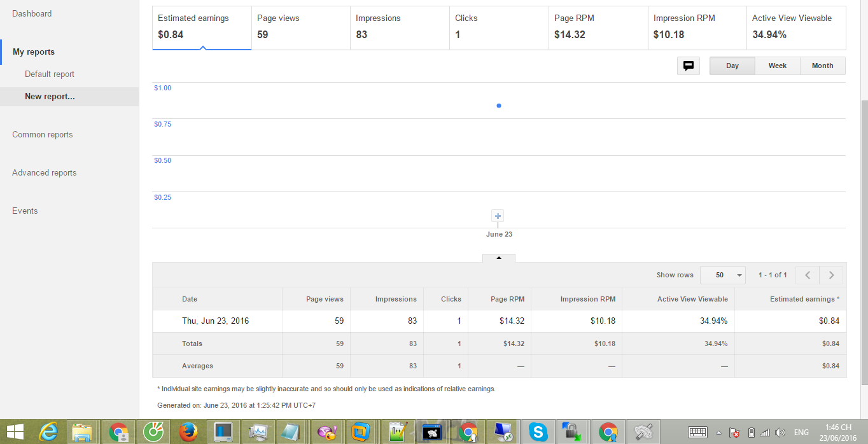This screenshot has width=868, height=444.
Task: Open VMware from the taskbar
Action: tap(361, 433)
